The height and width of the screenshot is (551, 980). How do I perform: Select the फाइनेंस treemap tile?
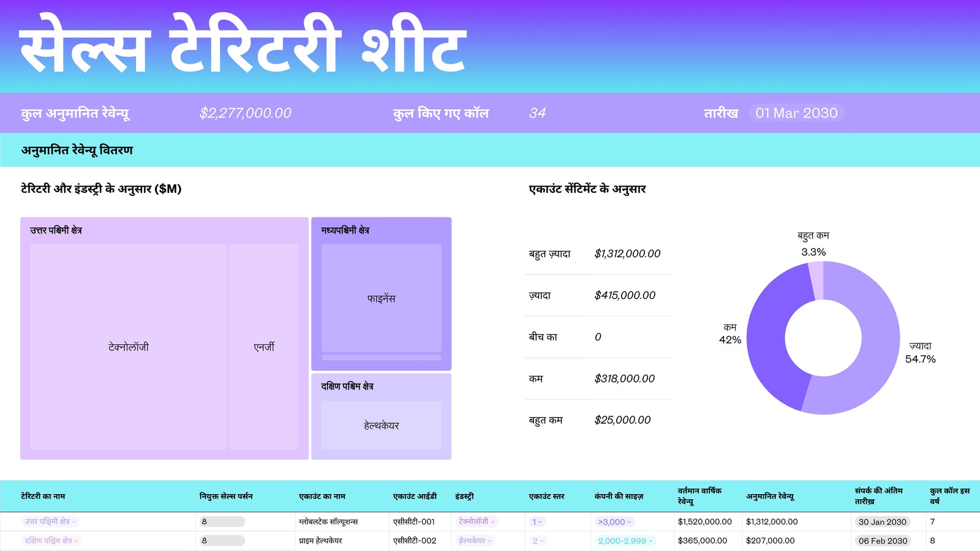381,298
